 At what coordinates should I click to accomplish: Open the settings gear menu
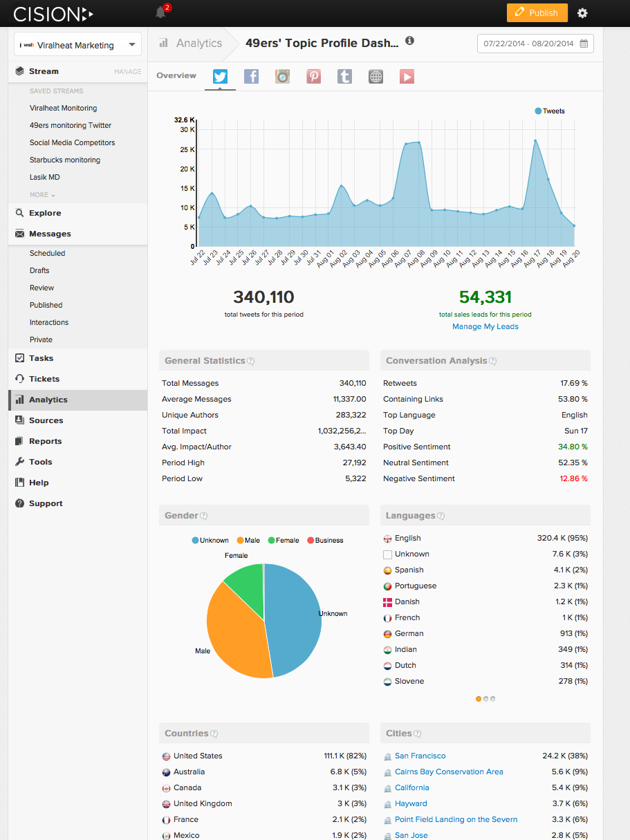[582, 12]
